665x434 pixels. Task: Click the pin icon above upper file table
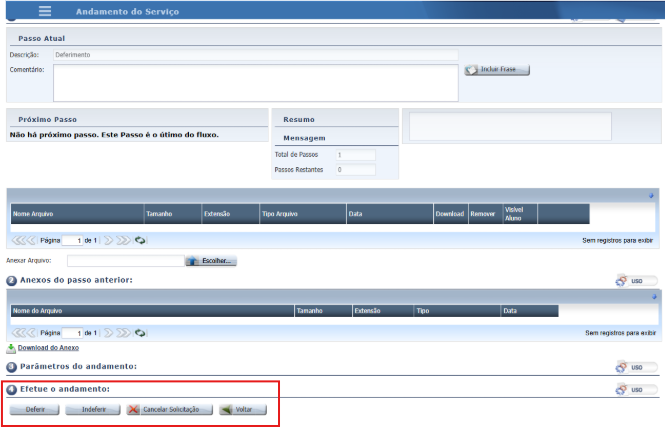point(652,196)
